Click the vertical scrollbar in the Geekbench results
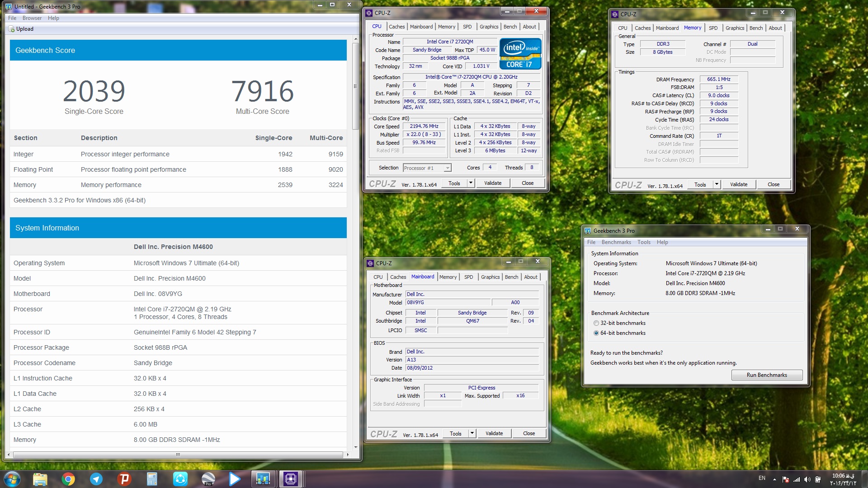The image size is (868, 488). tap(355, 86)
